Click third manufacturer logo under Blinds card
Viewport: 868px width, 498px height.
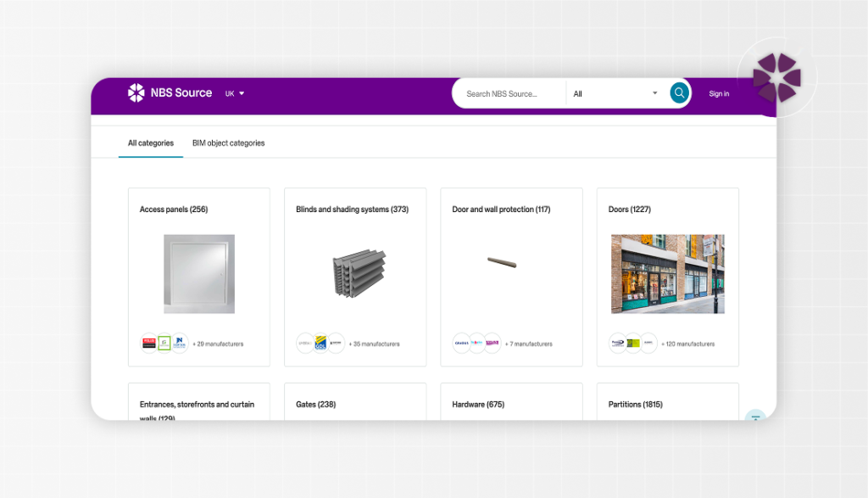coord(336,344)
